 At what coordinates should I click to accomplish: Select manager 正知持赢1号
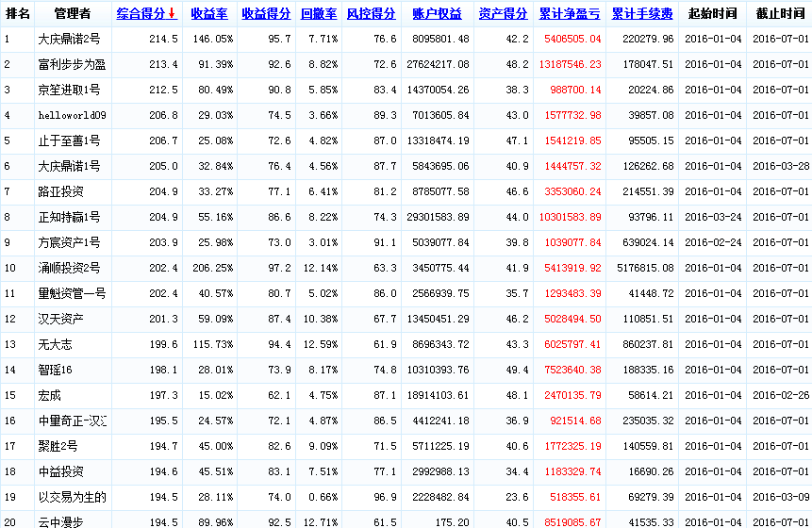pyautogui.click(x=70, y=217)
